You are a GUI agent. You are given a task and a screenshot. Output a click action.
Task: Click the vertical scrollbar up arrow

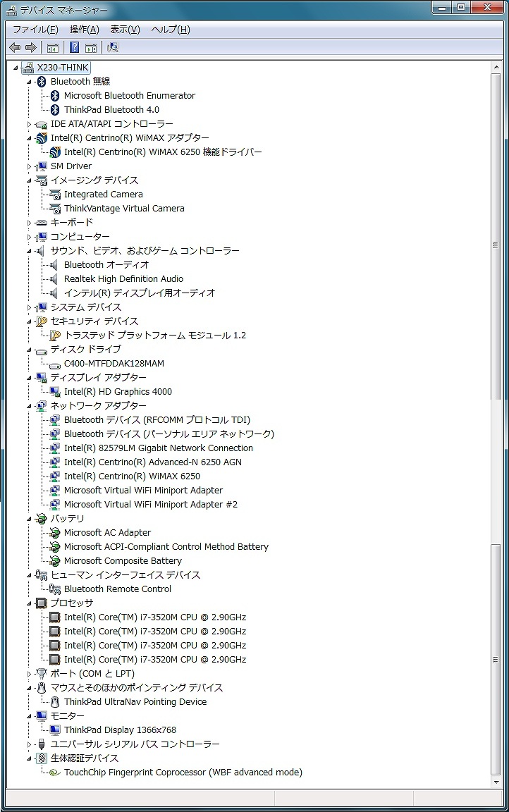pyautogui.click(x=496, y=68)
